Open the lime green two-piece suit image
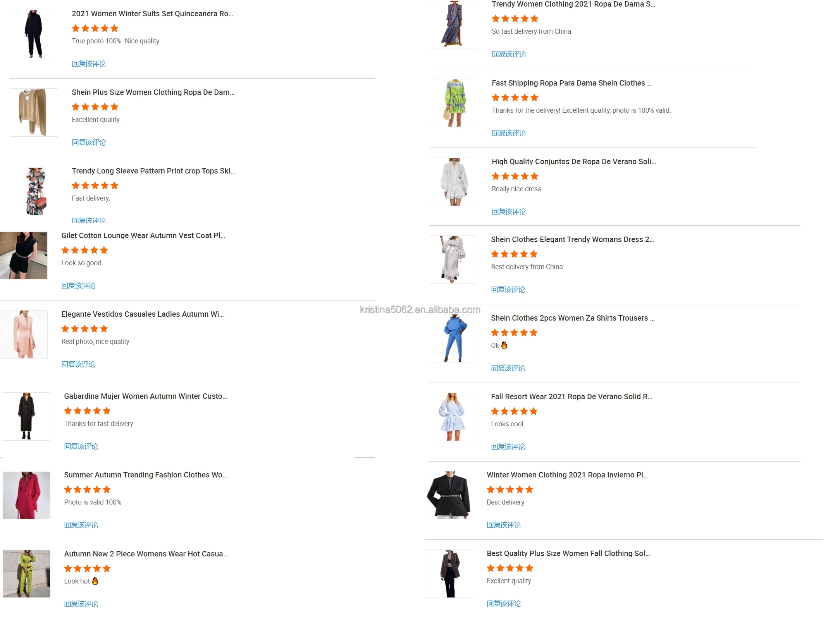This screenshot has height=618, width=840. [26, 573]
